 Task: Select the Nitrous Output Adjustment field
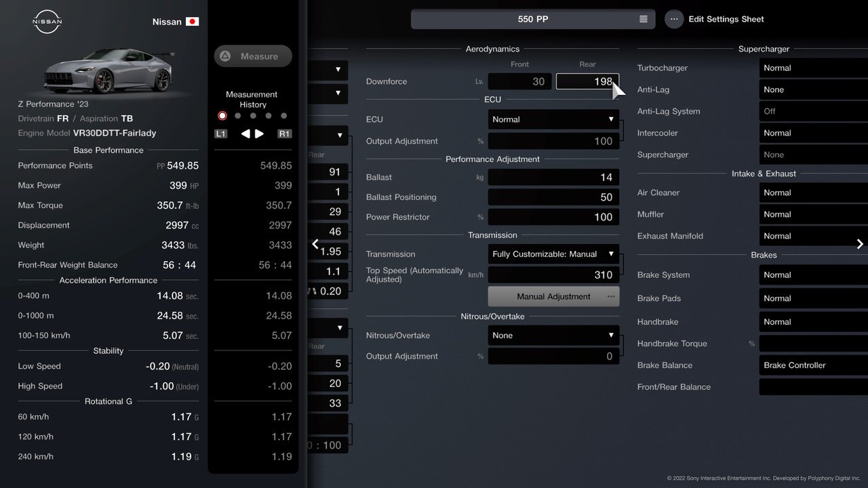pos(553,356)
